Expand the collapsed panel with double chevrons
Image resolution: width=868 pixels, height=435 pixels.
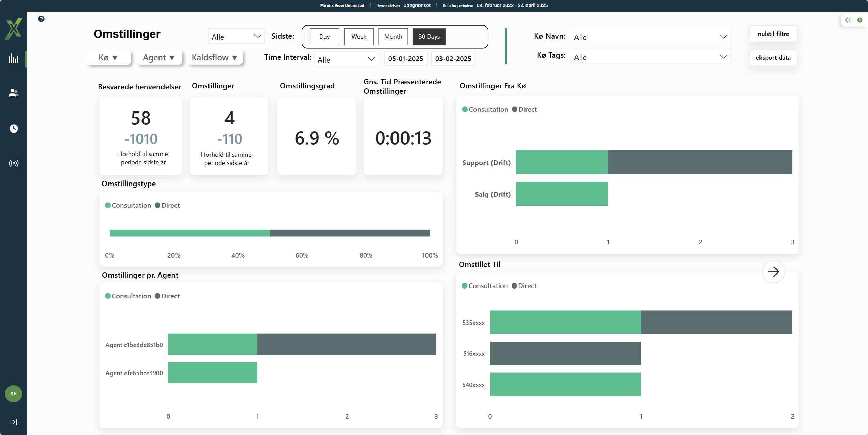pos(849,20)
